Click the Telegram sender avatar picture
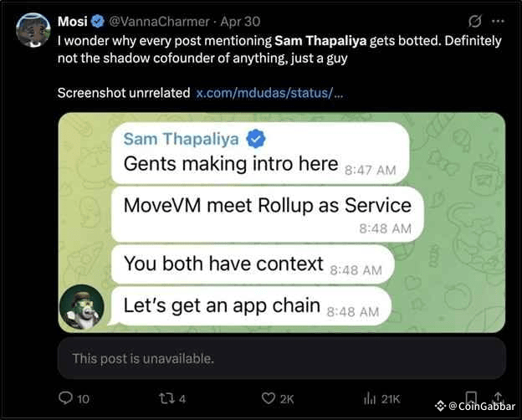This screenshot has width=522, height=420. 82,307
